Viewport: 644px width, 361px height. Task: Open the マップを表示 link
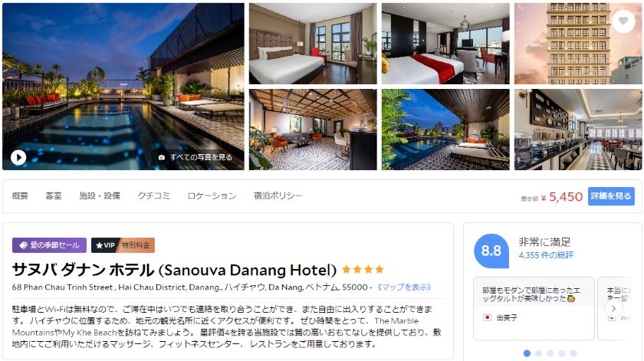coord(403,287)
